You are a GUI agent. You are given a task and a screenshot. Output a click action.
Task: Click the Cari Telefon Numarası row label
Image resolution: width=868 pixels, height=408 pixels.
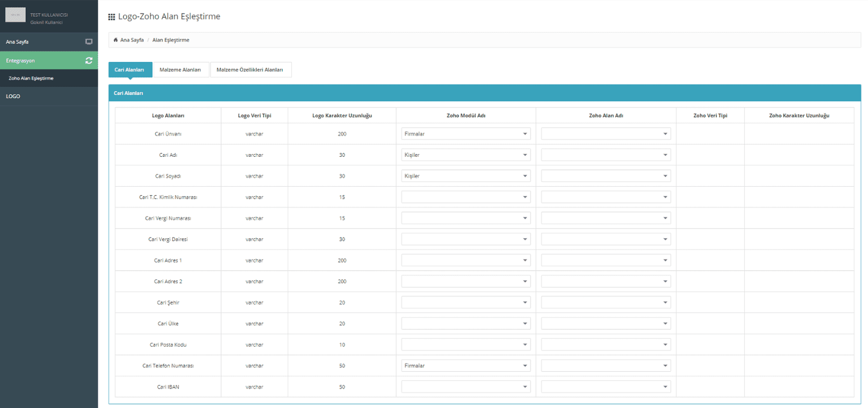click(x=168, y=366)
